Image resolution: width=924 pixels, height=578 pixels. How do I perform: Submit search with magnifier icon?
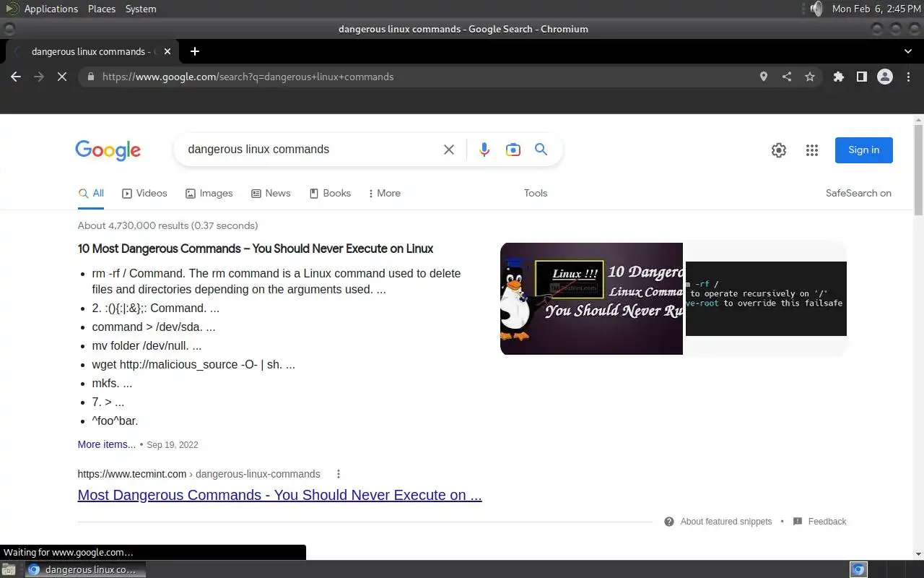click(541, 150)
